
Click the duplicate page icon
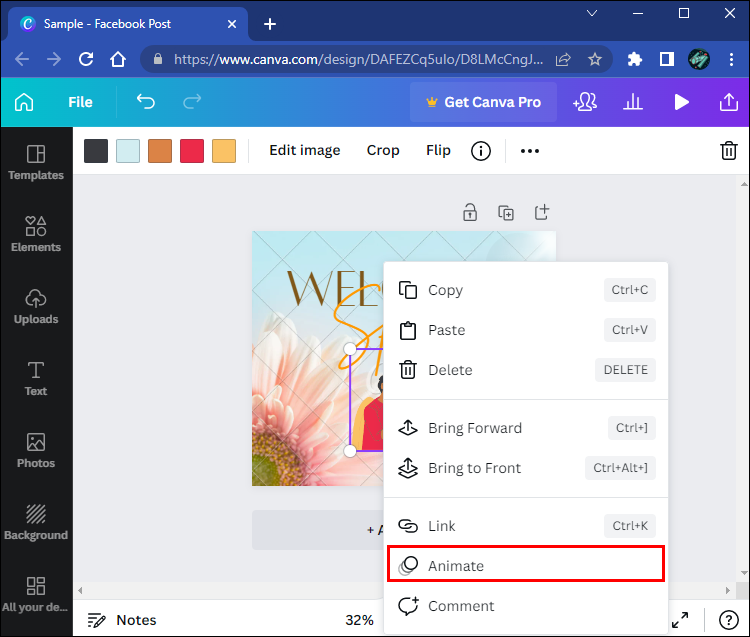pos(506,212)
